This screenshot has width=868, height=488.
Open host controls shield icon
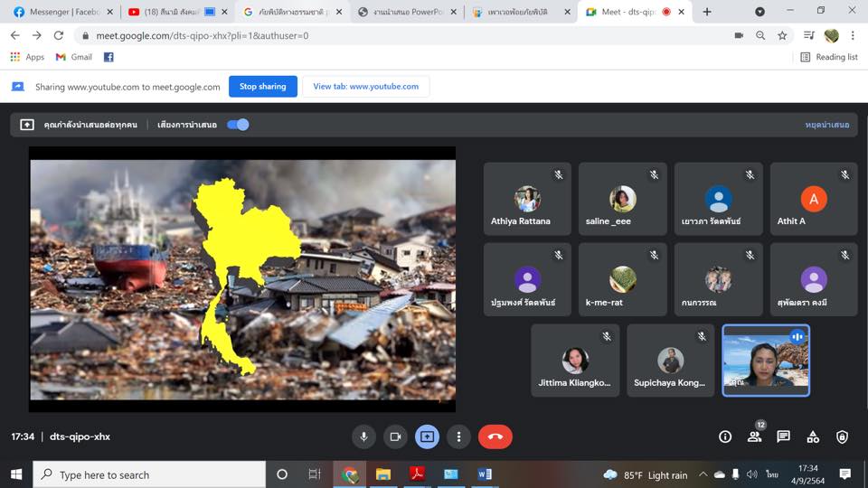point(842,436)
